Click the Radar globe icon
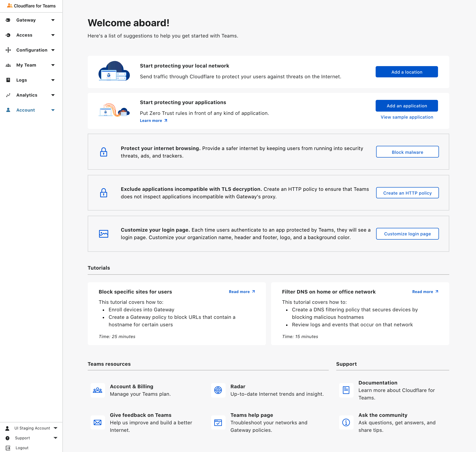The height and width of the screenshot is (452, 476). tap(218, 390)
